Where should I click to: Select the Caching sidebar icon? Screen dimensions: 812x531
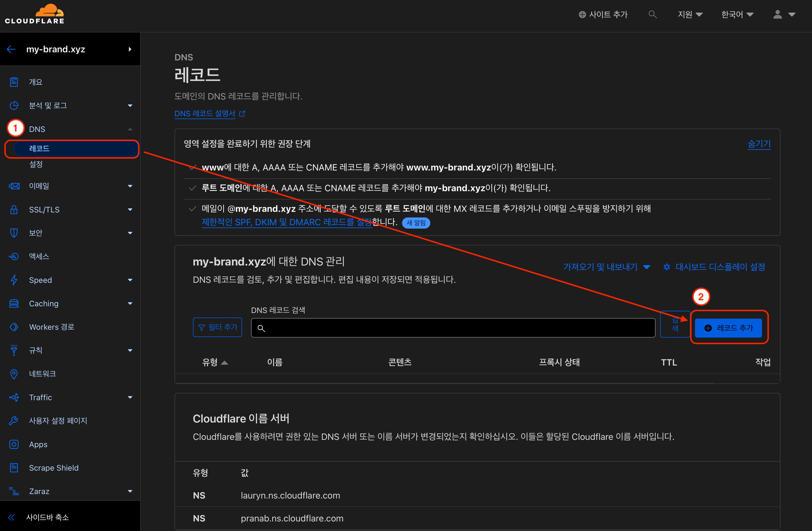14,303
